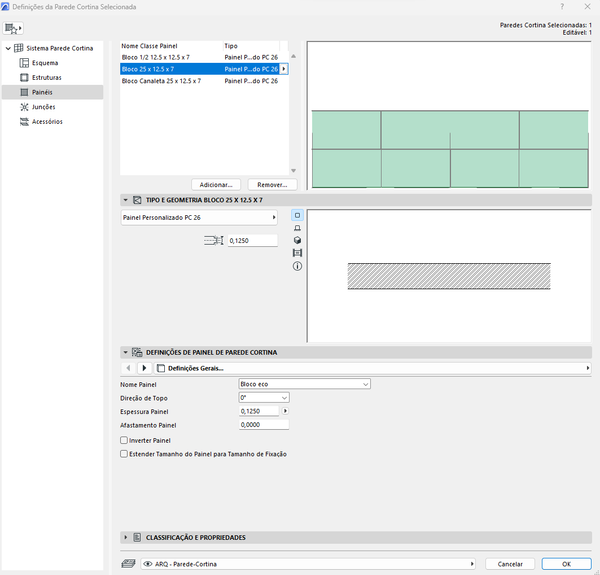Click the panel thickness value field 0,1250
Viewport: 600px width, 575px height.
pyautogui.click(x=253, y=241)
